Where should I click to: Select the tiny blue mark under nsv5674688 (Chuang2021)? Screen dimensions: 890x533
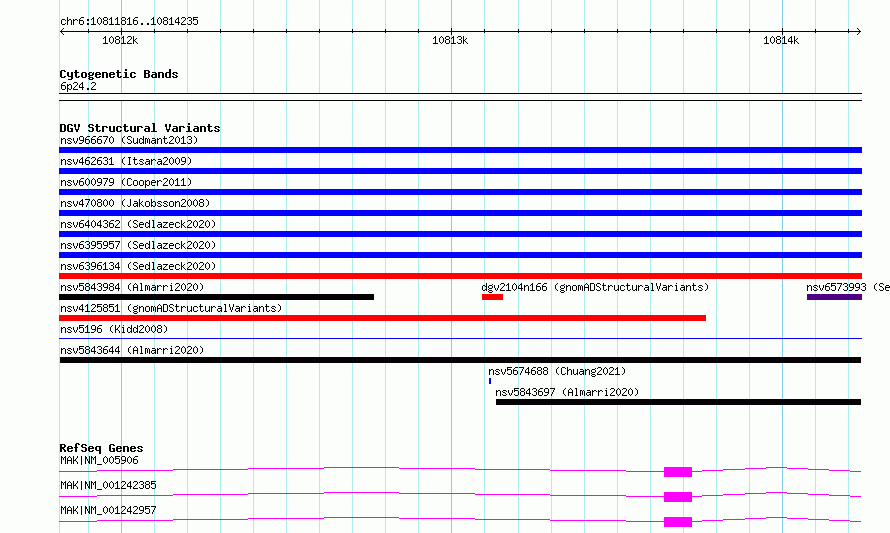[x=490, y=381]
